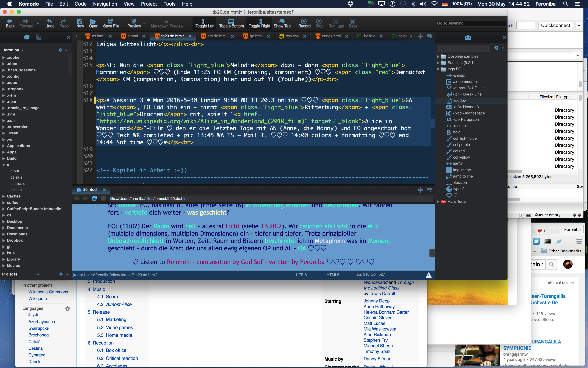Open Wikimedia Commons link in Wikipedia page
Viewport: 588px width, 368px height.
tap(48, 292)
